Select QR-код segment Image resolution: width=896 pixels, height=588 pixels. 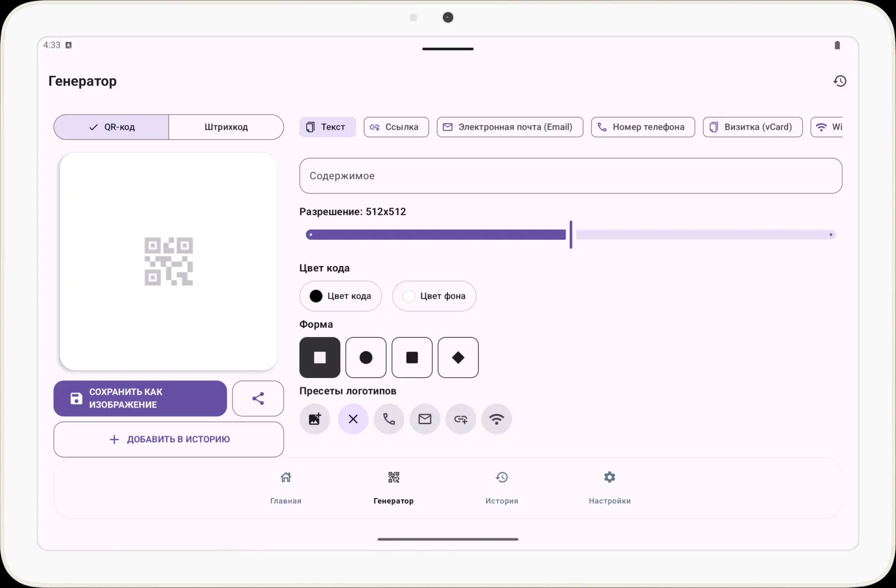111,127
